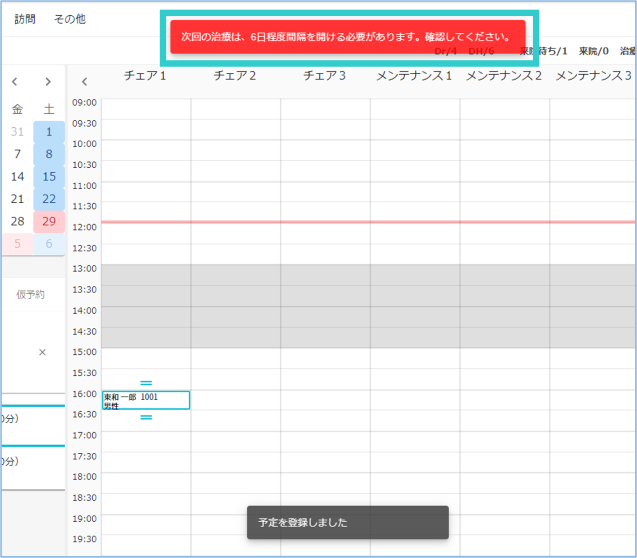Image resolution: width=637 pixels, height=558 pixels.
Task: Click the 来院/0 status counter
Action: [594, 51]
